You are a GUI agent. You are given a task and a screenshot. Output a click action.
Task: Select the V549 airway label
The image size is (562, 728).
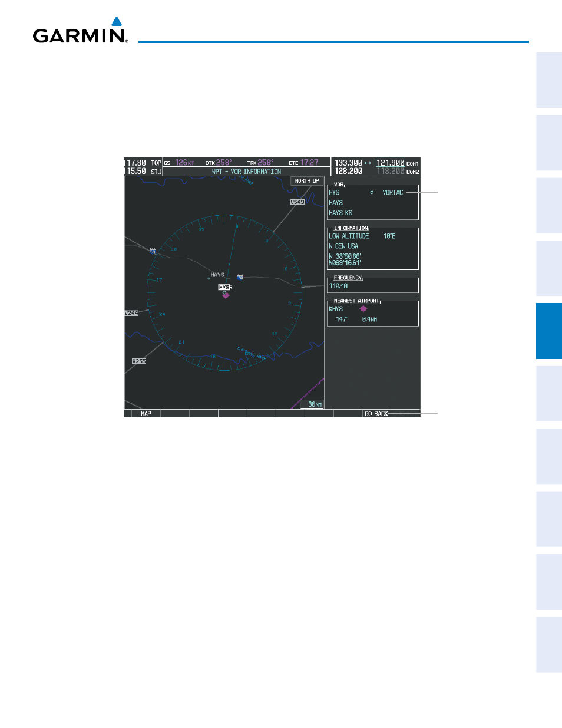297,202
